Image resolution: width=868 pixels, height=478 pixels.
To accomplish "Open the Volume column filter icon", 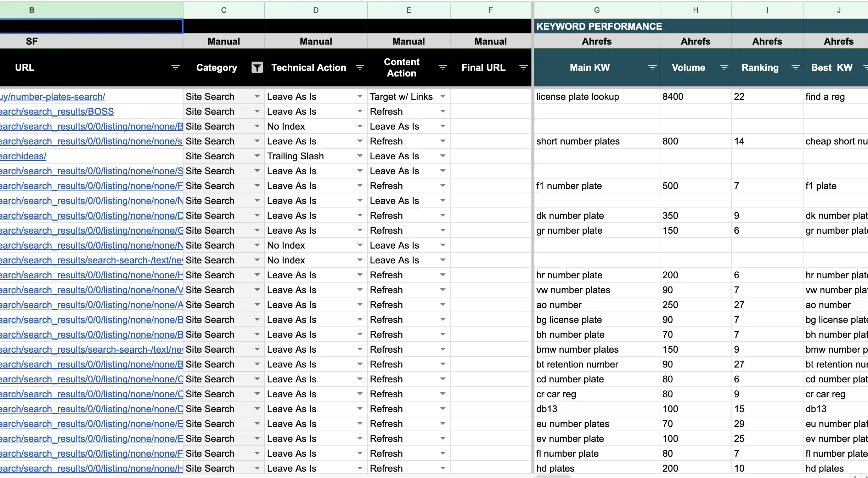I will (x=724, y=67).
